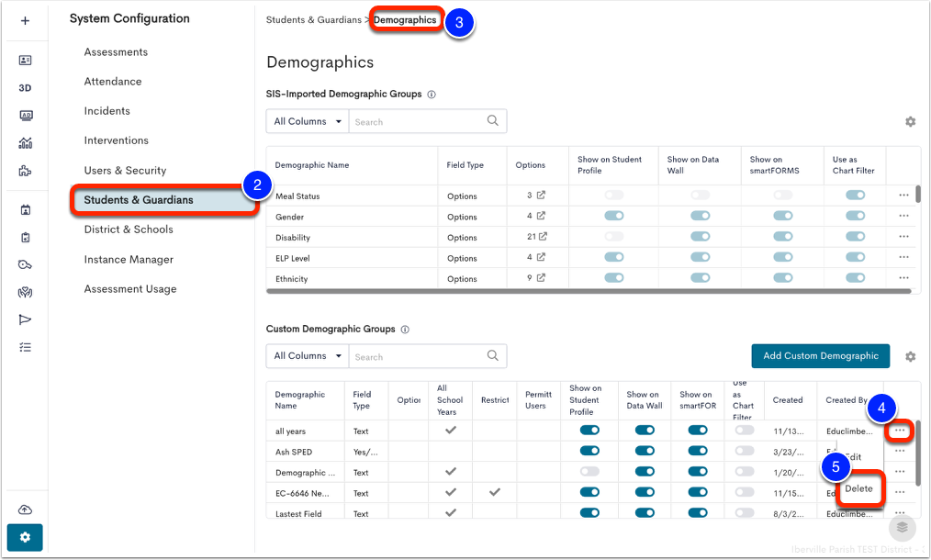Open All Columns dropdown in SIS-Imported section
The height and width of the screenshot is (560, 931).
(308, 121)
